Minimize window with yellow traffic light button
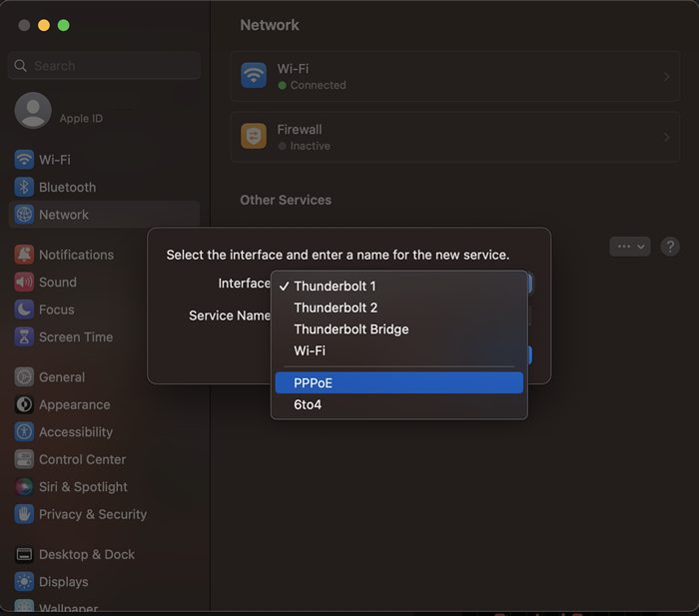The image size is (699, 616). coord(44,25)
